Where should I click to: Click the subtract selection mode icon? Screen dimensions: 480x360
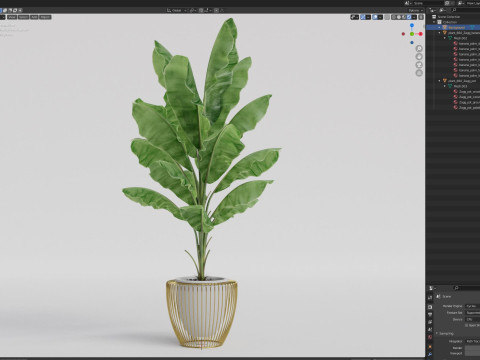click(x=10, y=10)
